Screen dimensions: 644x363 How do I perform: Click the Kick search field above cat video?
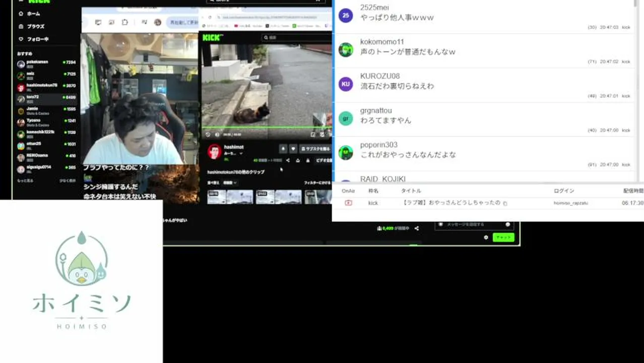297,37
